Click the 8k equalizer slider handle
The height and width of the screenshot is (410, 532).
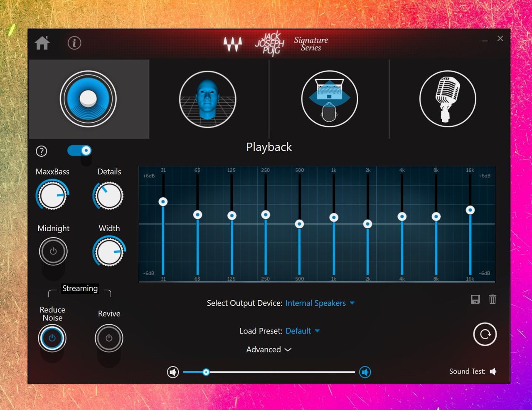coord(436,217)
